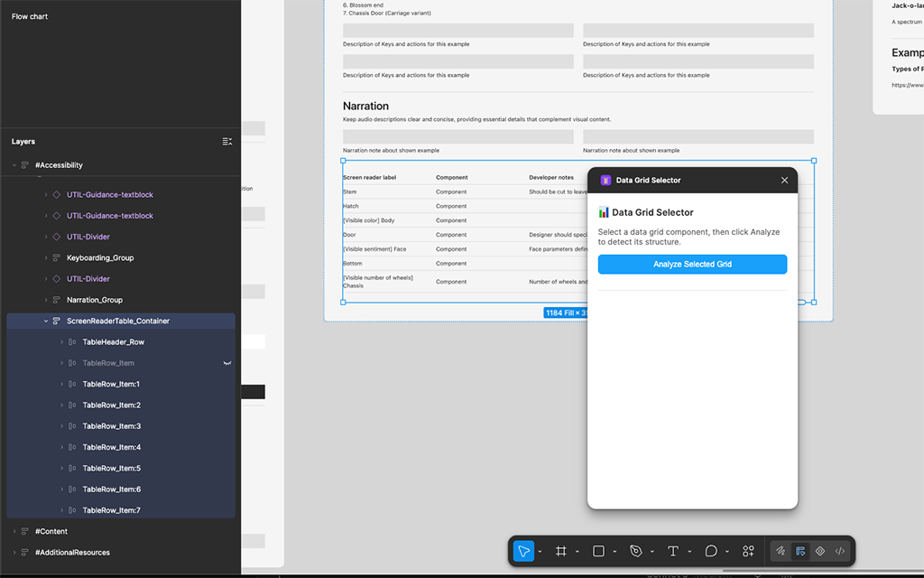Click the row icon beside TableHeader_Row
The height and width of the screenshot is (578, 924).
pyautogui.click(x=72, y=342)
